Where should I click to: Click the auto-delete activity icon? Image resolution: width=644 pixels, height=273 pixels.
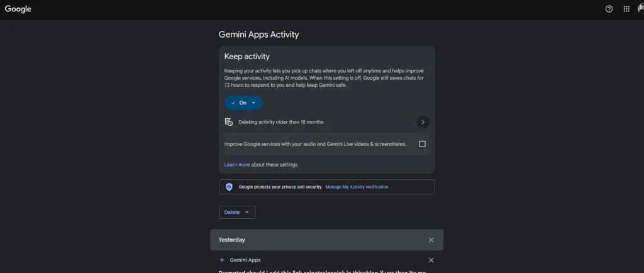[229, 122]
